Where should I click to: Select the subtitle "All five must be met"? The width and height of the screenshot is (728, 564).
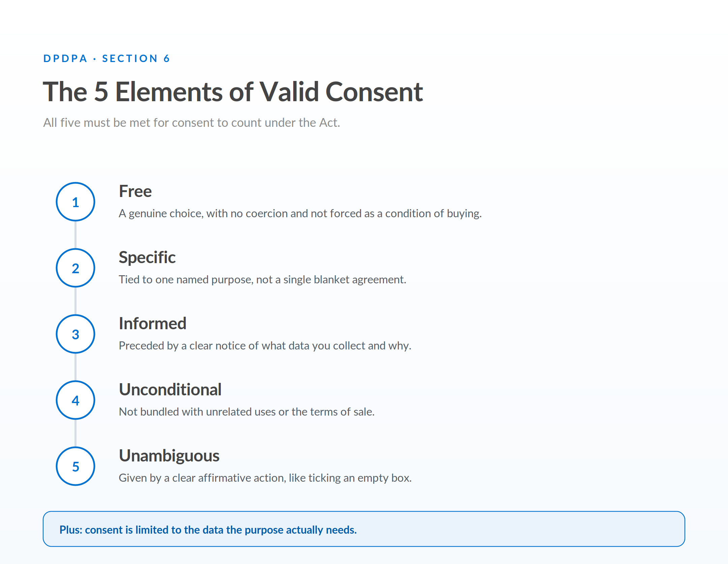tap(191, 122)
